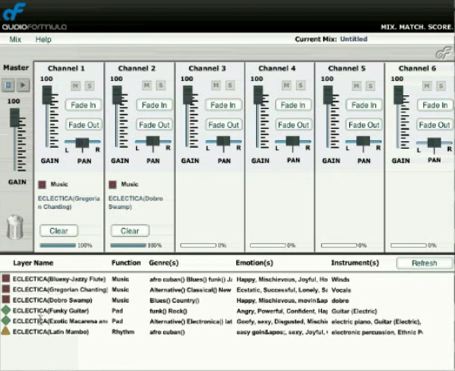Select the ECLECTICA(Latin Mambo) layer name
Screen dimensions: 455x371
[51, 332]
